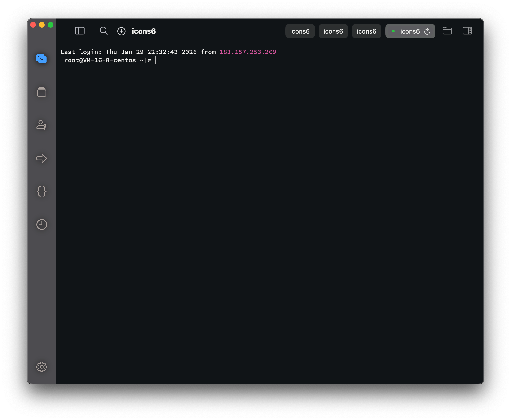Reconnect the active icons6 session

point(427,31)
